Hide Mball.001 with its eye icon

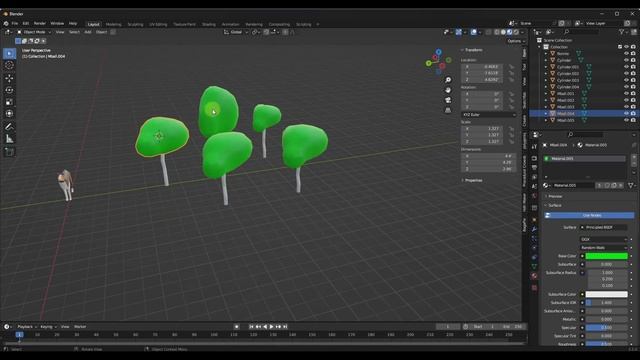pyautogui.click(x=626, y=93)
